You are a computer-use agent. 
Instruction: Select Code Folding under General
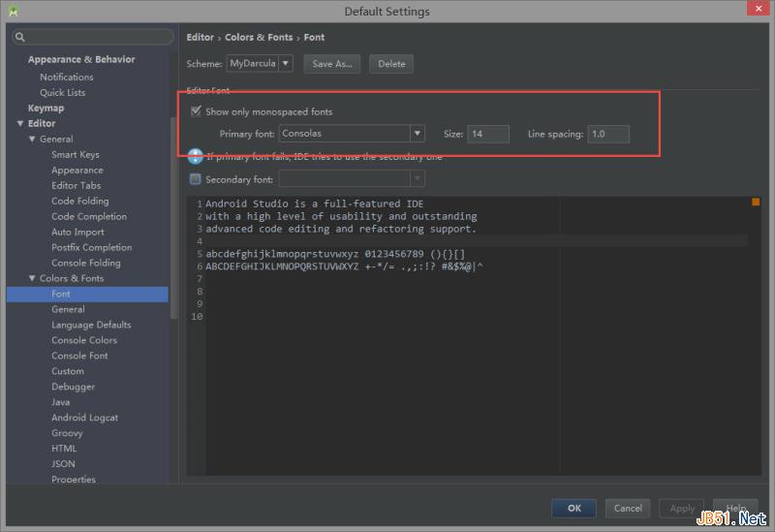coord(79,201)
